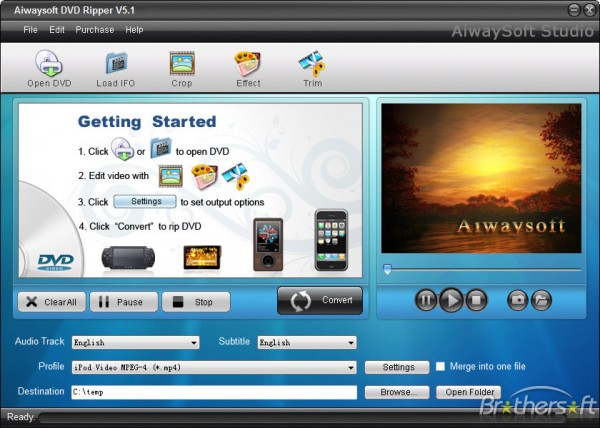
Task: Click the folder clapboard icon in step 1
Action: coord(161,148)
